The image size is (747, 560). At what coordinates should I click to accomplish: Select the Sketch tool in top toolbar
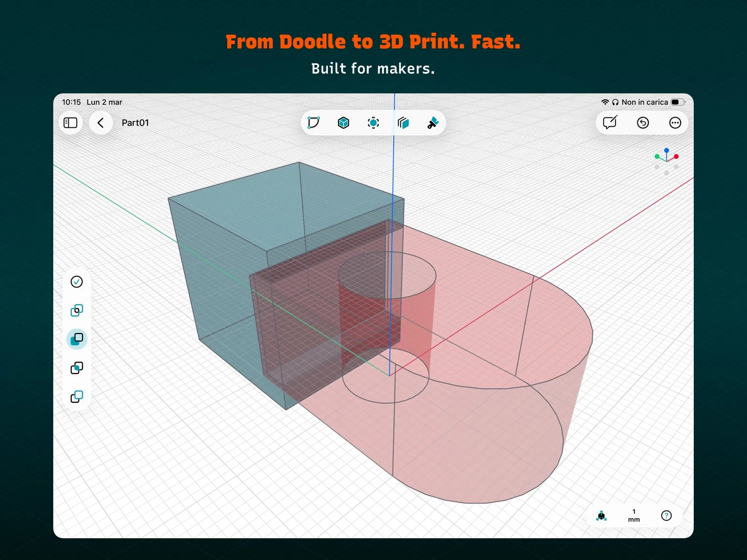click(x=314, y=123)
